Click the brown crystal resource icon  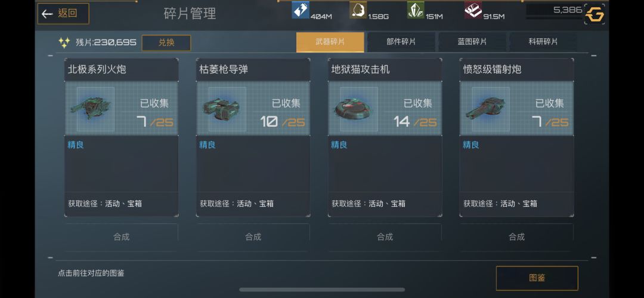point(358,10)
